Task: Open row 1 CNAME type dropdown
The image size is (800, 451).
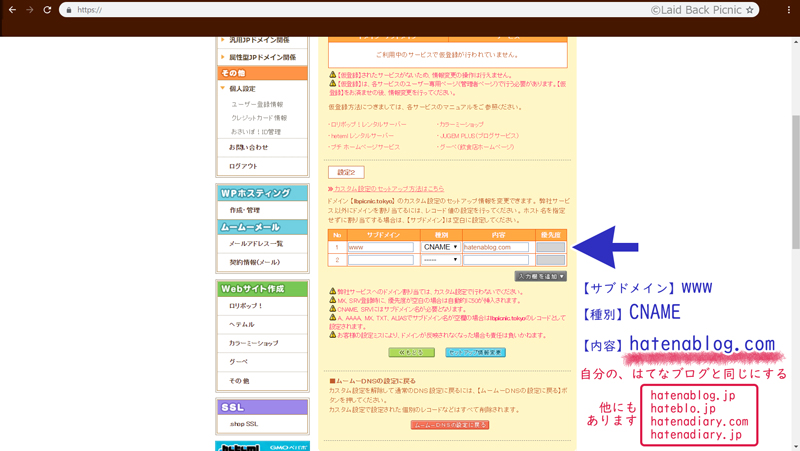Action: 441,247
